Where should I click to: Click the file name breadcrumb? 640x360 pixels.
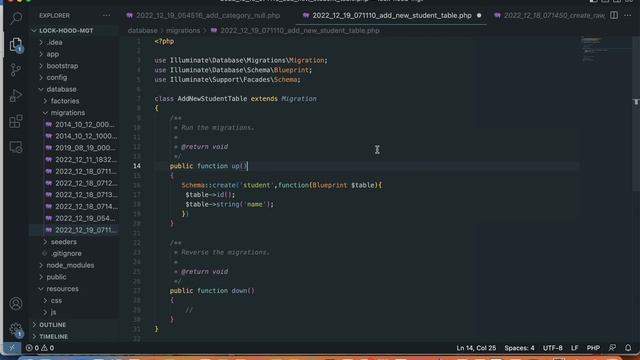pos(300,31)
